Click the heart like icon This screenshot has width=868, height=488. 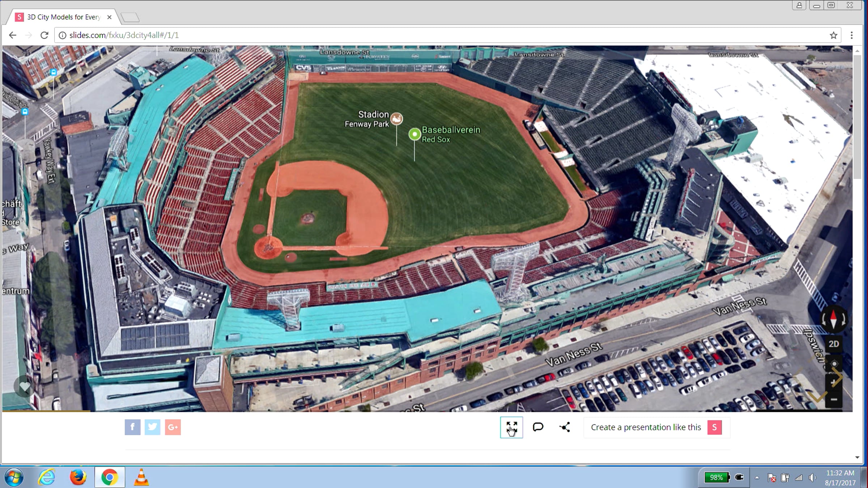[25, 386]
